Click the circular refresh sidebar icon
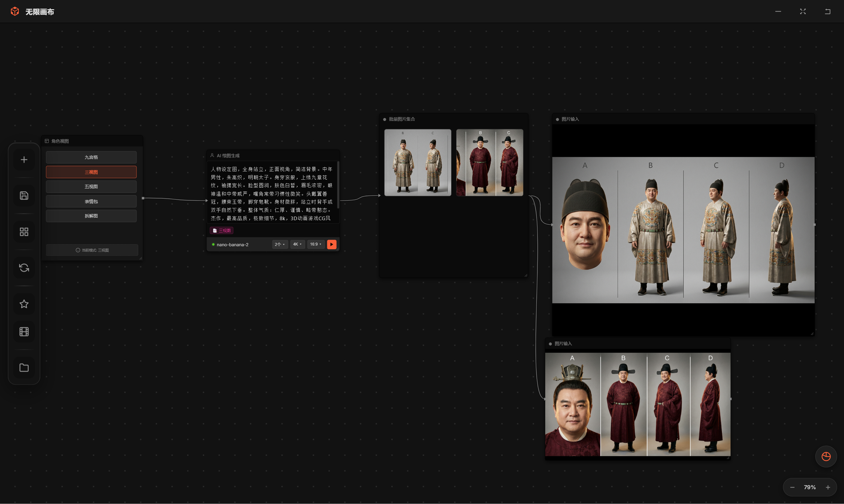Image resolution: width=844 pixels, height=504 pixels. pyautogui.click(x=24, y=268)
